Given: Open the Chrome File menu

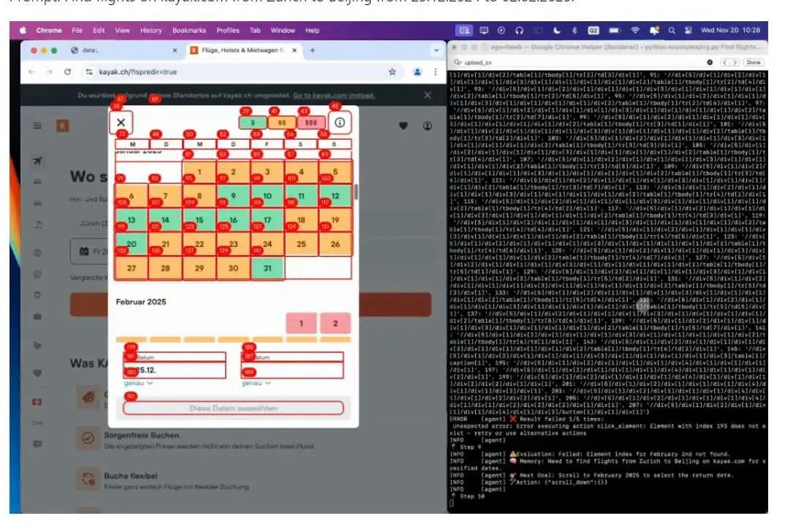Looking at the screenshot, I should (x=77, y=31).
